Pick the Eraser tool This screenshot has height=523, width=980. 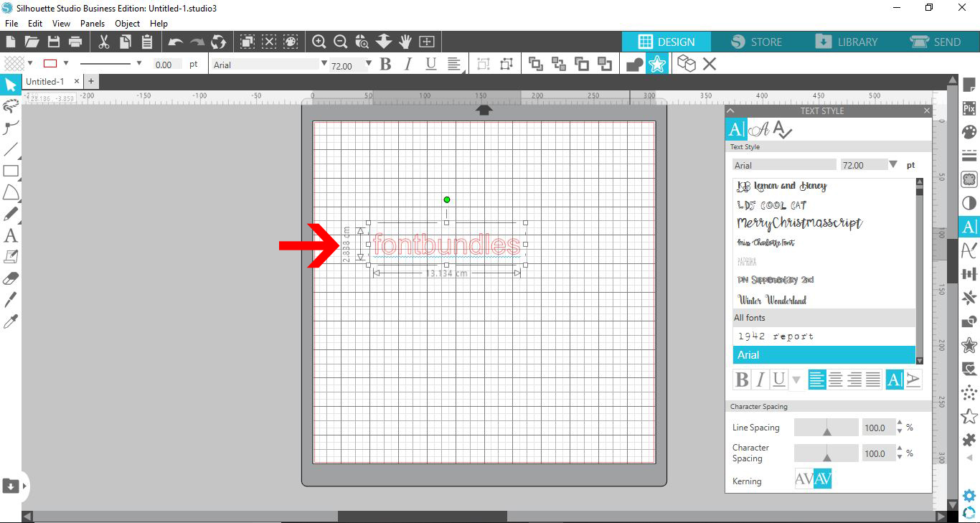pyautogui.click(x=11, y=278)
